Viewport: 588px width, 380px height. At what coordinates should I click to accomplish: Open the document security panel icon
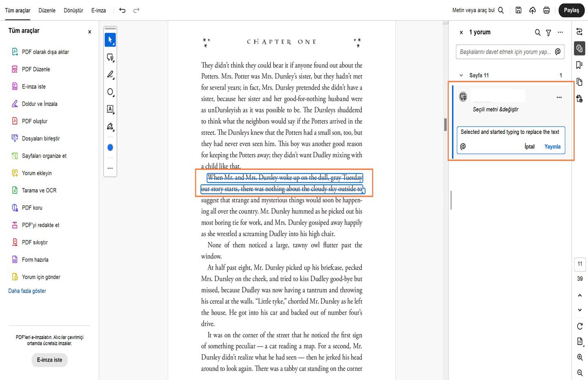[579, 98]
